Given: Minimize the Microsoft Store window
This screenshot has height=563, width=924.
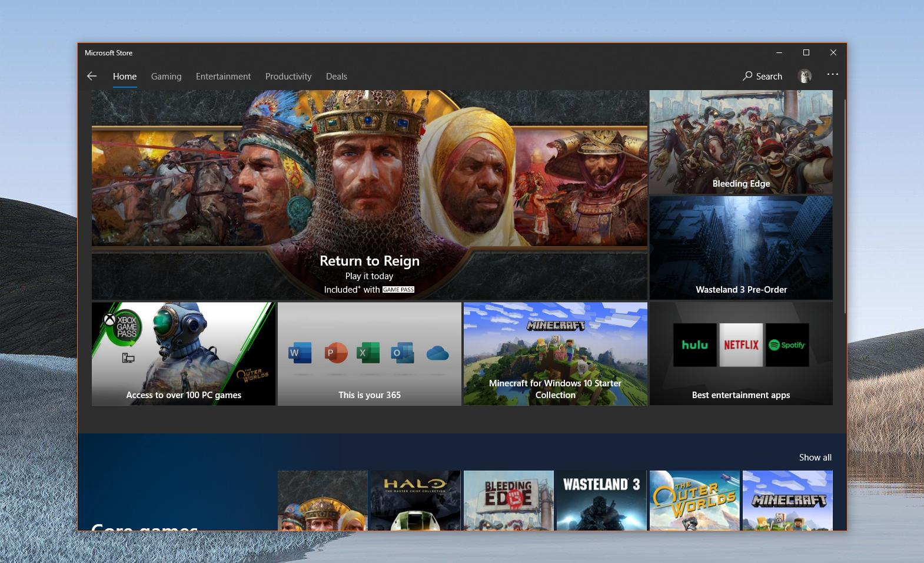Looking at the screenshot, I should (x=779, y=52).
